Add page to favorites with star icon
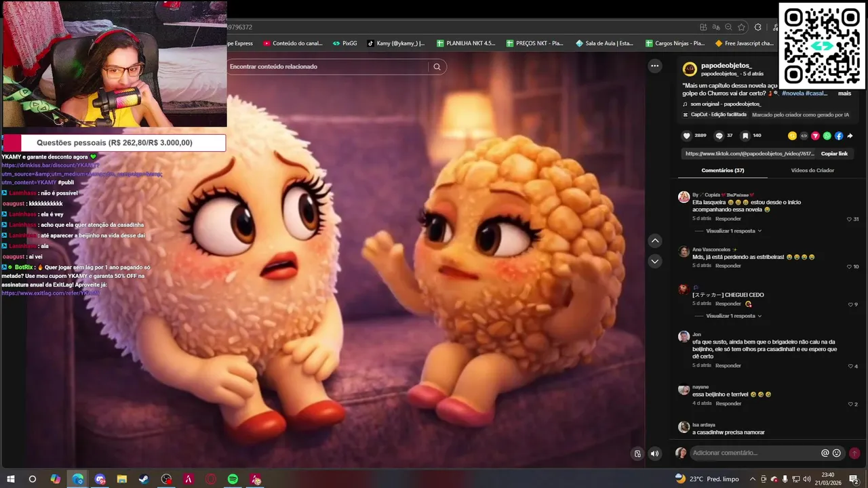This screenshot has width=868, height=488. point(741,27)
